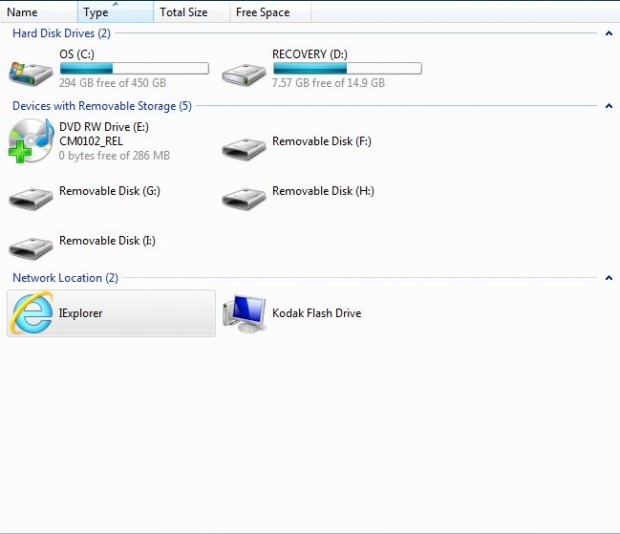Sort by the Name column header
Image resolution: width=620 pixels, height=534 pixels.
pos(38,12)
